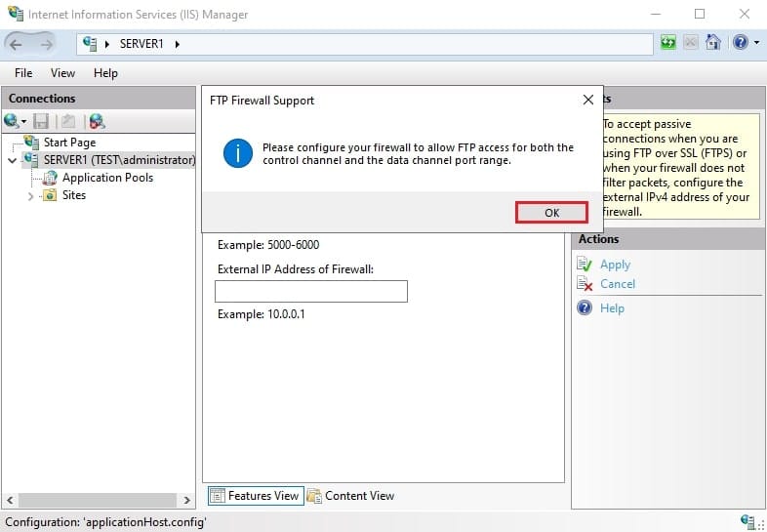
Task: Click the Connections horizontal scrollbar thumb
Action: [98, 500]
